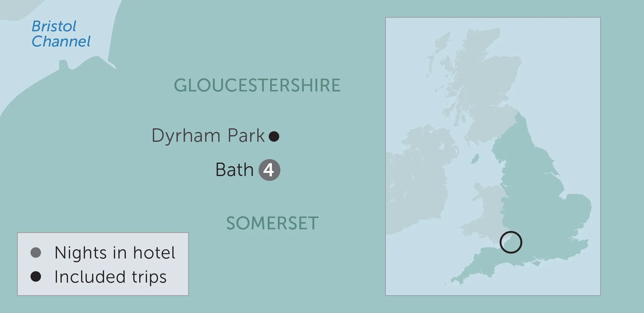Viewport: 644px width, 313px height.
Task: Select the Bristol Channel label
Action: point(61,34)
